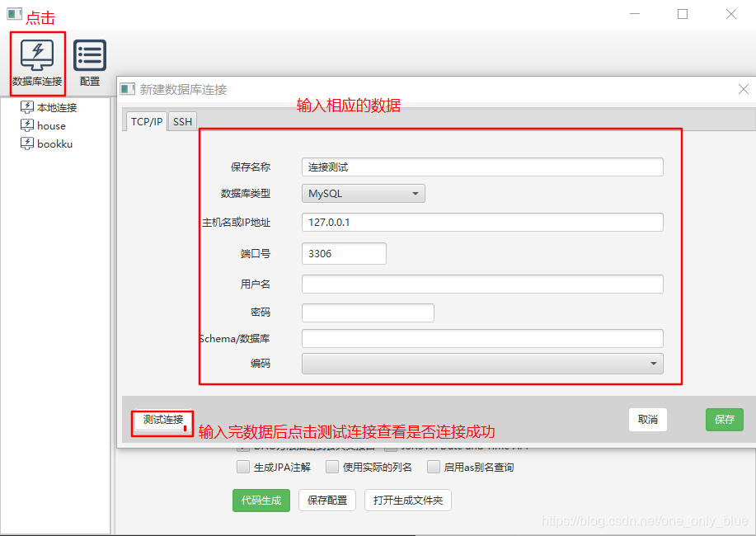Select the bookku connection icon
The height and width of the screenshot is (536, 756).
[27, 143]
